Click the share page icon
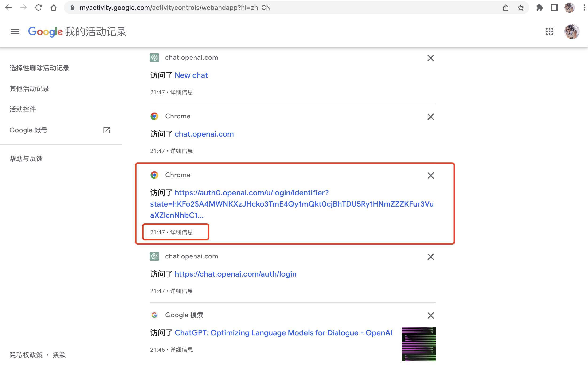This screenshot has height=367, width=588. point(506,8)
